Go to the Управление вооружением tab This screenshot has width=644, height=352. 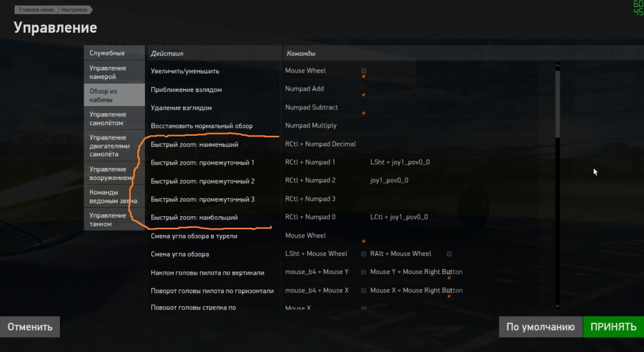(114, 173)
